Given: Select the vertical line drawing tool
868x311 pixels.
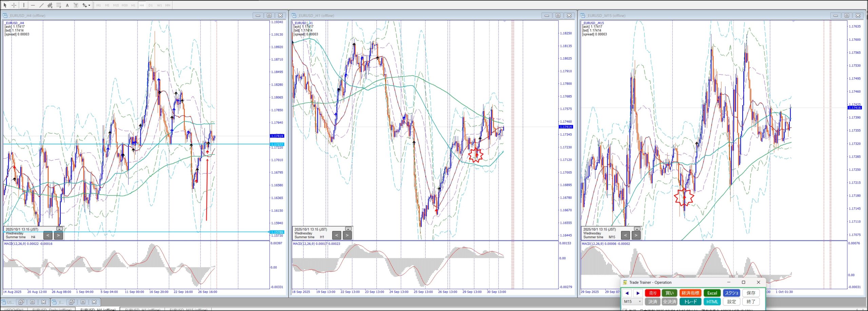Looking at the screenshot, I should point(24,5).
